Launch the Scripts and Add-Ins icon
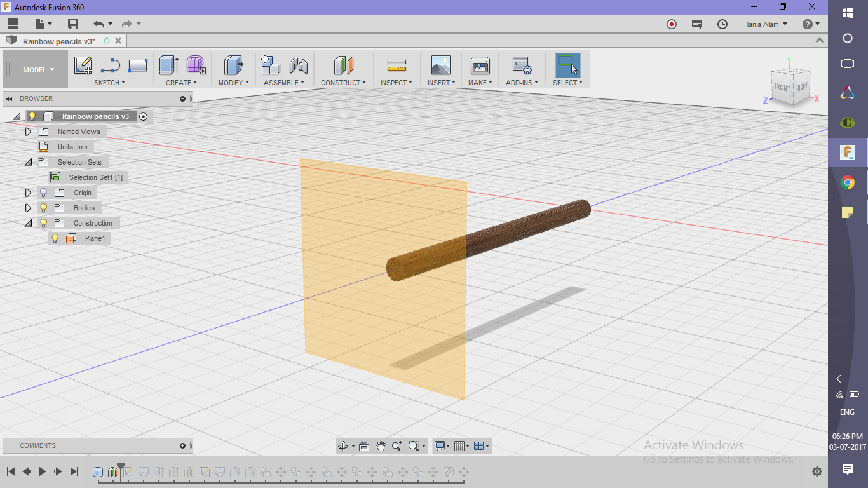This screenshot has height=488, width=868. pyautogui.click(x=522, y=65)
